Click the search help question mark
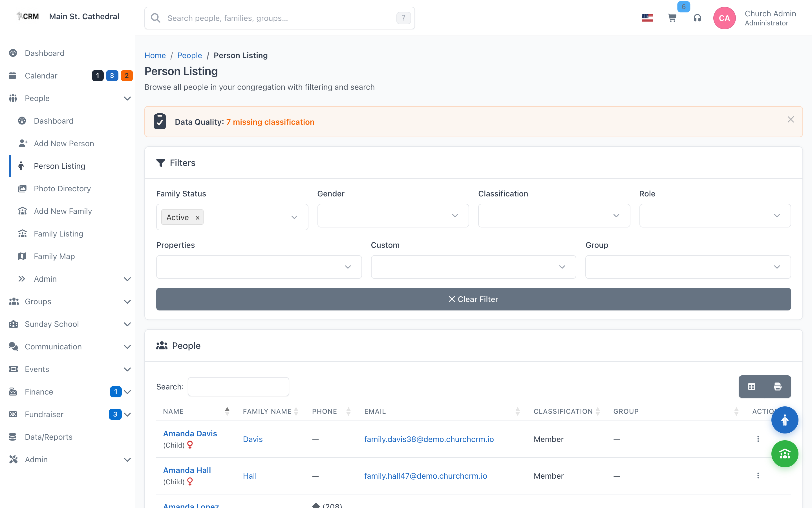 tap(403, 18)
